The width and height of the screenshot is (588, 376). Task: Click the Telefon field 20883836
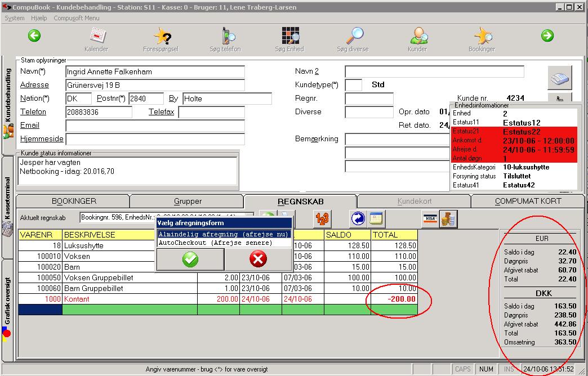coord(99,112)
